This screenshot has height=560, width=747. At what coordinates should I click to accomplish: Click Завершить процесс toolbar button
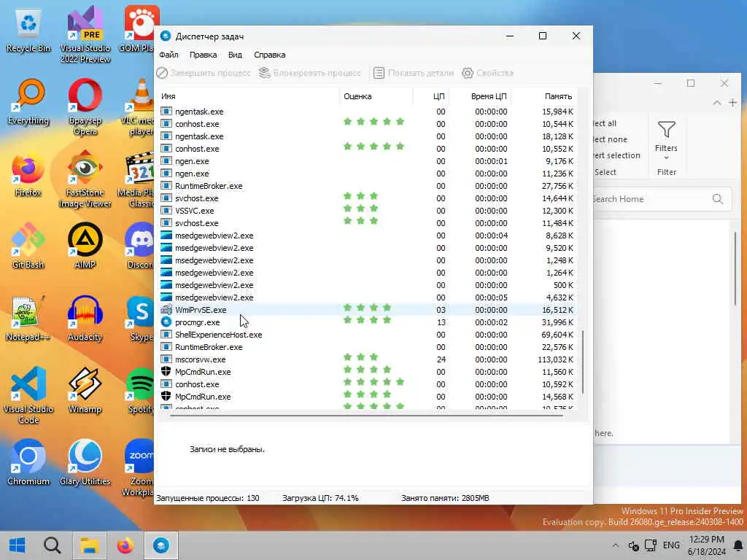coord(204,73)
